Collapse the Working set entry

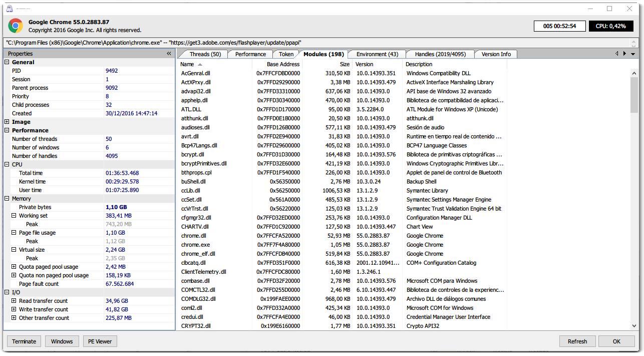[14, 216]
